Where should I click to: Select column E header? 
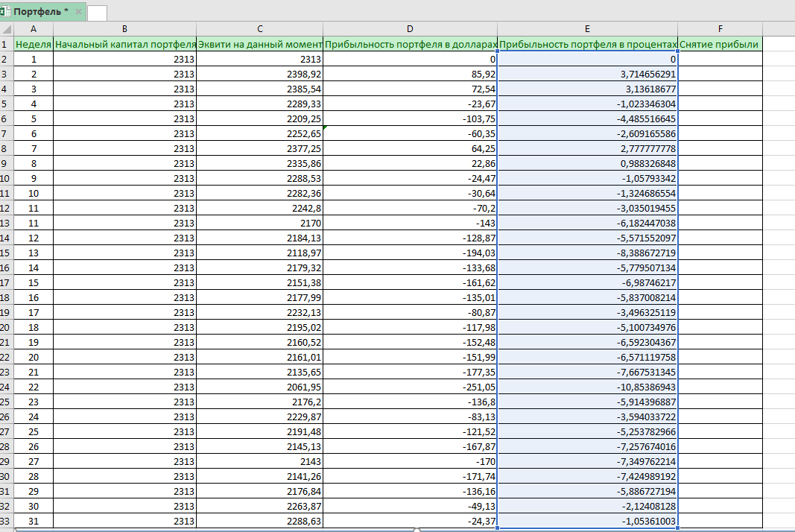587,29
